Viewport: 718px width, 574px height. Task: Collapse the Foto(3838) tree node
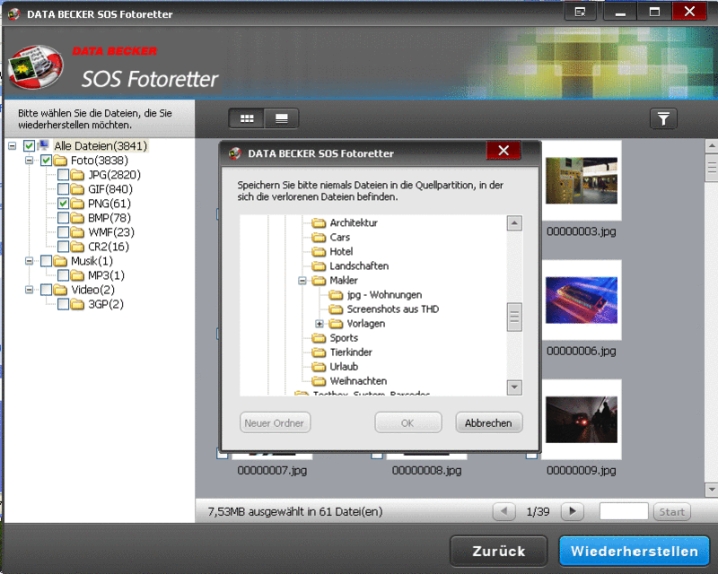tap(29, 160)
